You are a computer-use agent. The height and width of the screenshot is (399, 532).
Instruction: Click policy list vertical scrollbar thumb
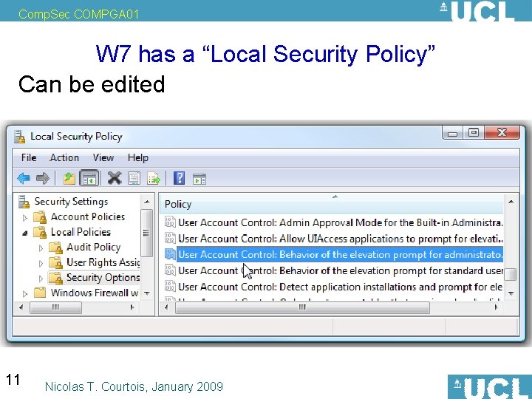(511, 274)
